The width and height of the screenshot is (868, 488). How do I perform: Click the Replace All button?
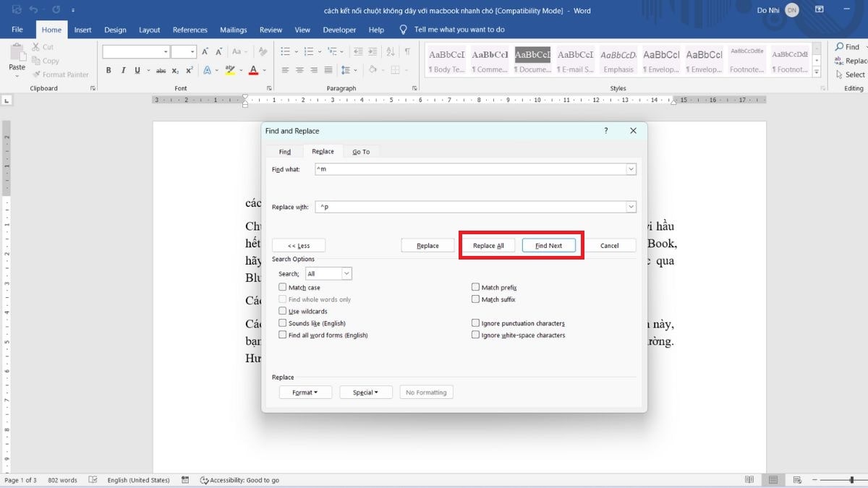tap(488, 245)
